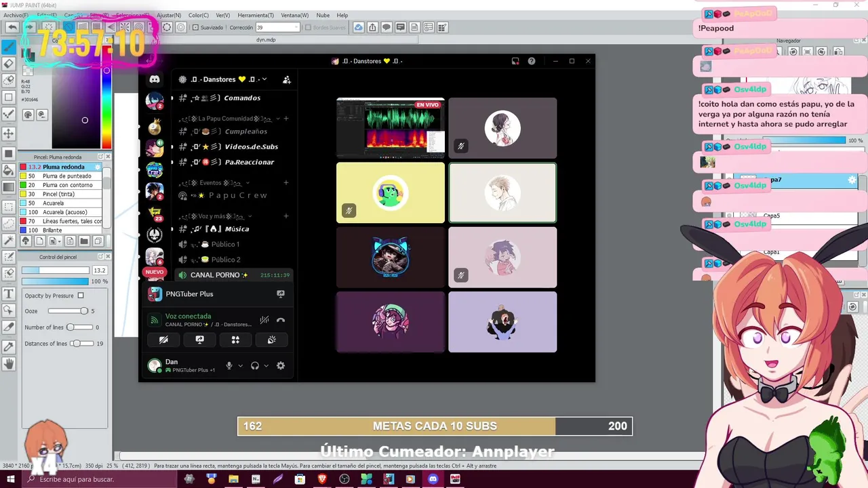Open microphone input options arrow
Image resolution: width=868 pixels, height=488 pixels.
(240, 366)
